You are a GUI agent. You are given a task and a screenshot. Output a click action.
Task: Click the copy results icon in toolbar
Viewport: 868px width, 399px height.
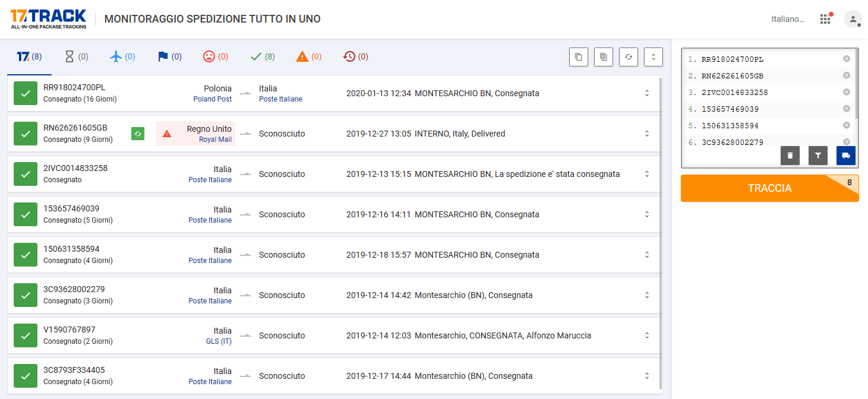pos(578,57)
